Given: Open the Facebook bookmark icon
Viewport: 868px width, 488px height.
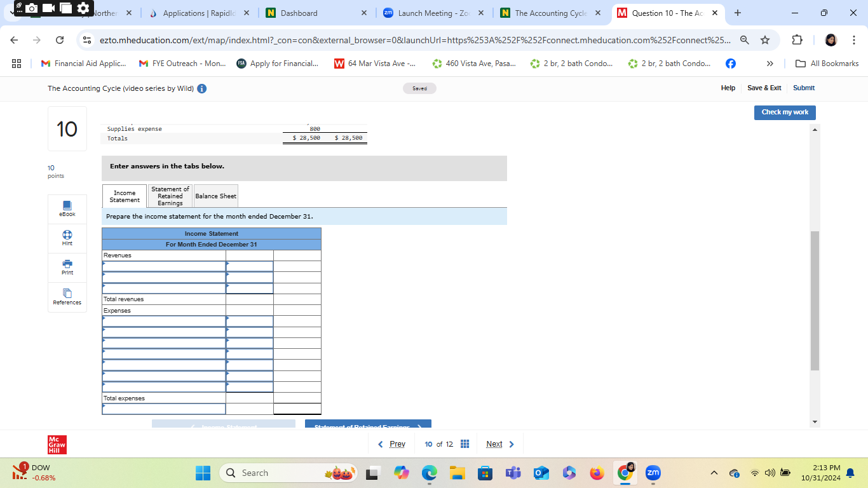Looking at the screenshot, I should (x=731, y=64).
